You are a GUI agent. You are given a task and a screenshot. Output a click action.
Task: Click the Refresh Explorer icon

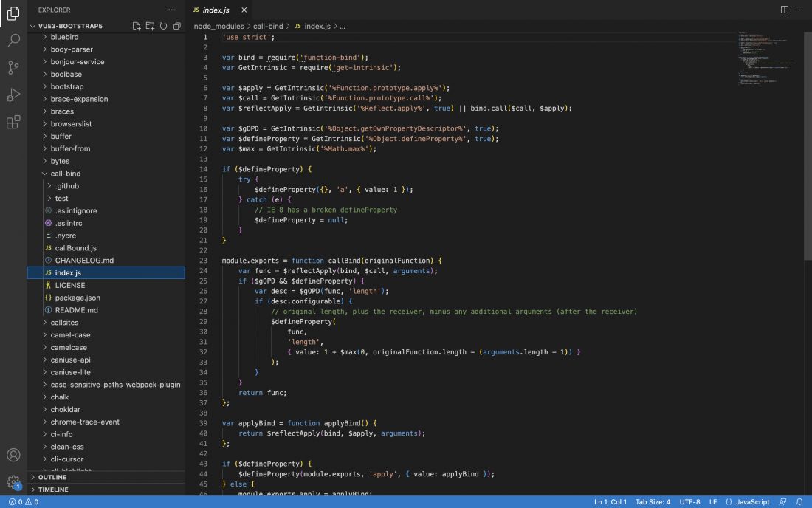click(163, 26)
